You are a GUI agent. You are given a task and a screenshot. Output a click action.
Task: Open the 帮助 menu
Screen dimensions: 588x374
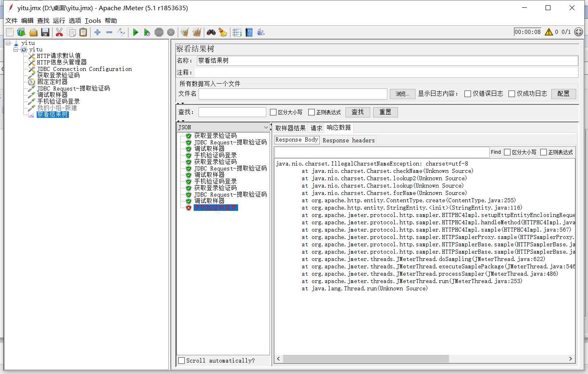pyautogui.click(x=111, y=21)
